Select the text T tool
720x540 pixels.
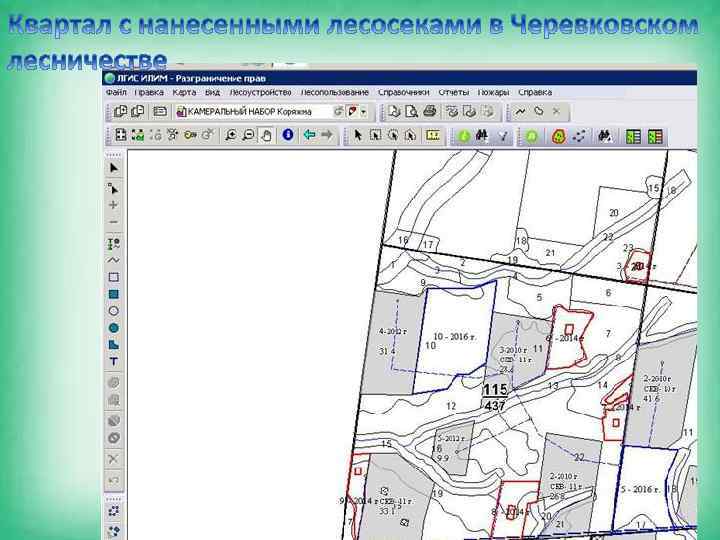click(113, 362)
